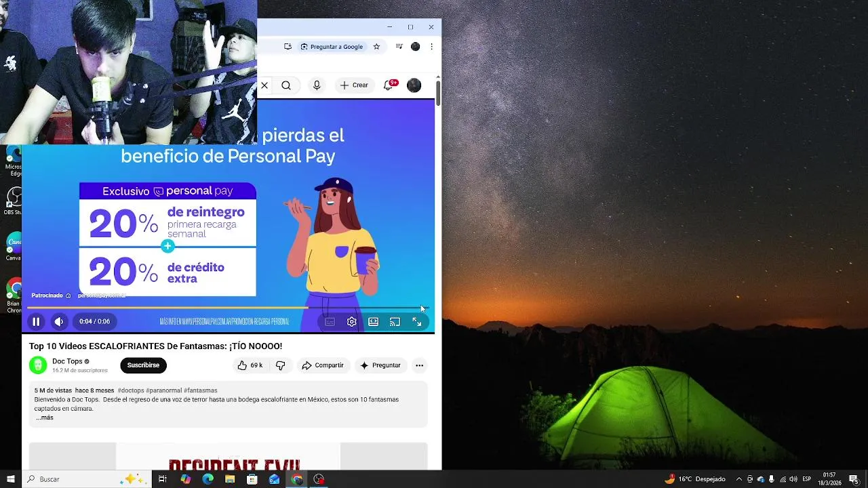Open weather widget 16°C Despejado

(695, 479)
